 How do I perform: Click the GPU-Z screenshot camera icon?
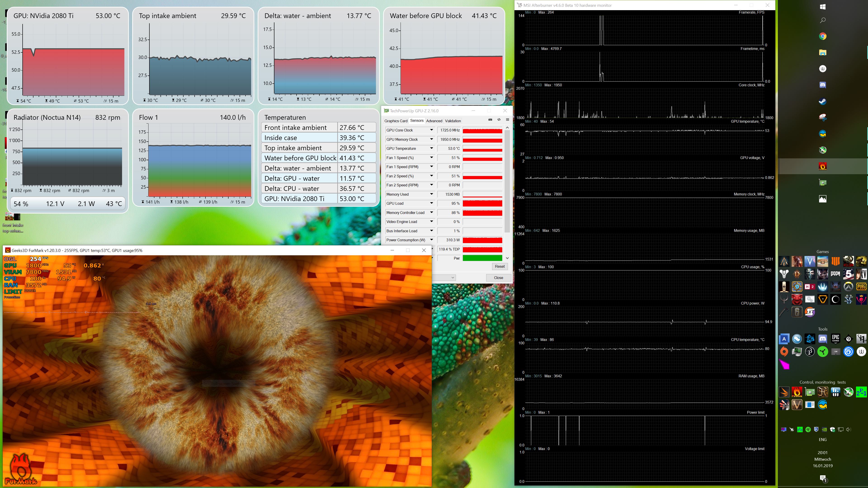(x=490, y=120)
